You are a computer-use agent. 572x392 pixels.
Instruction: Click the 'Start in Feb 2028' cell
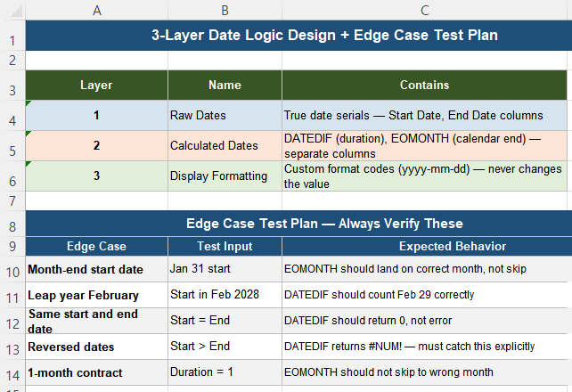[225, 295]
